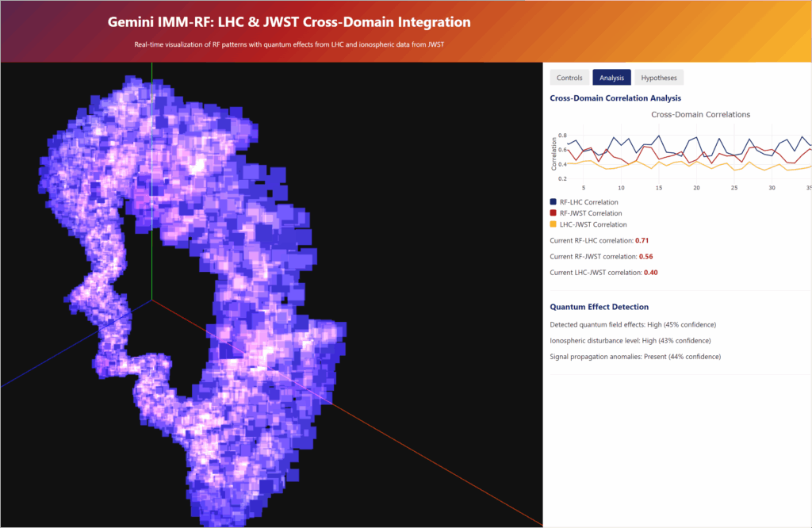Click the 'Ionospheric disturbance level' line
The image size is (812, 528).
point(630,341)
